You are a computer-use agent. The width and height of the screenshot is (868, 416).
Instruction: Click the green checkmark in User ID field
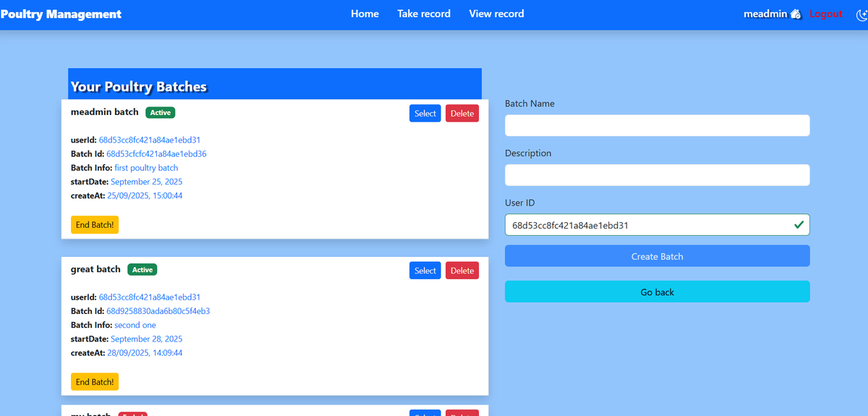click(799, 225)
